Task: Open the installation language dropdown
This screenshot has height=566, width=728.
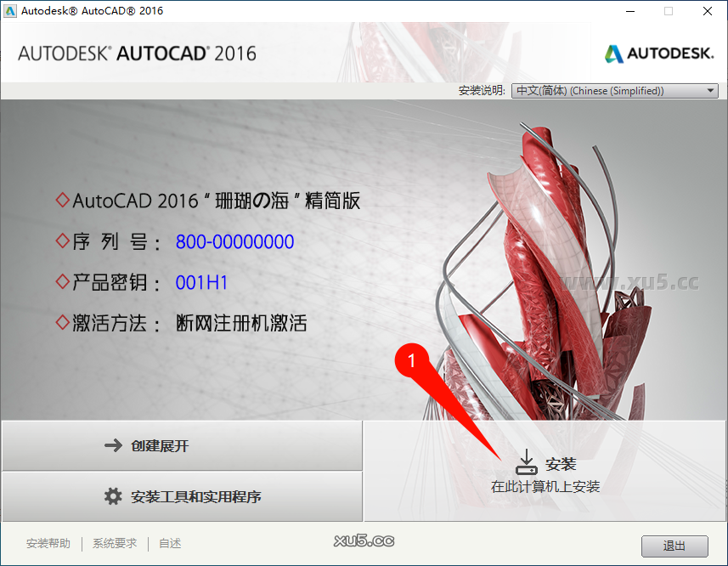Action: [x=613, y=90]
